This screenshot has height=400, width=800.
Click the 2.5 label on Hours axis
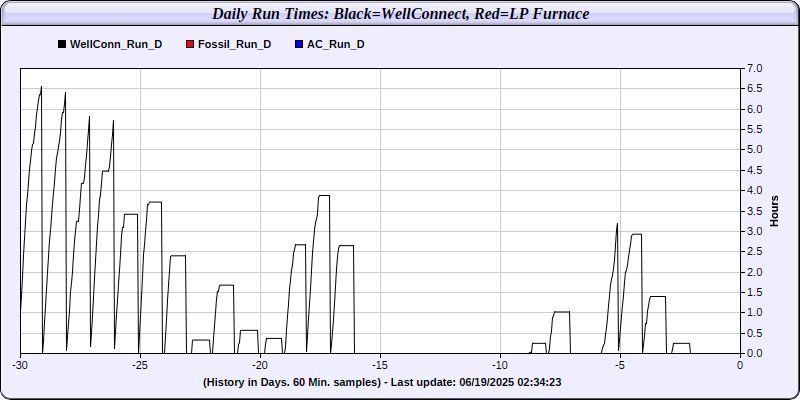tap(754, 252)
